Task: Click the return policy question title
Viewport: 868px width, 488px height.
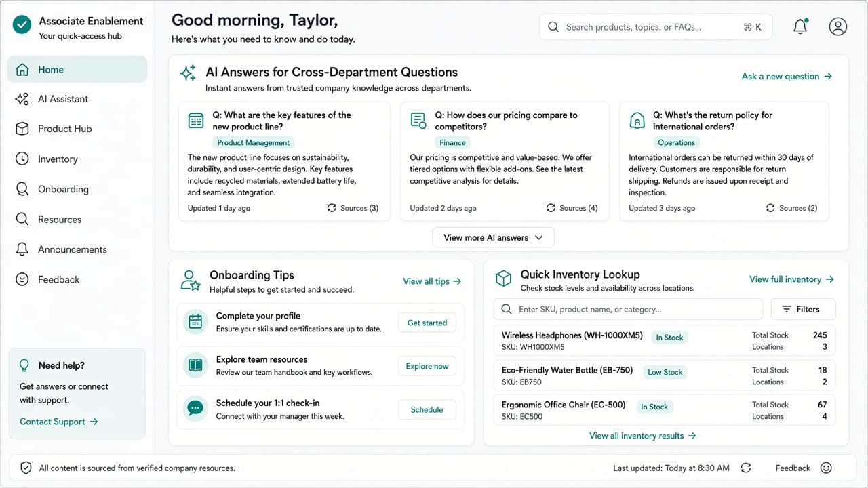Action: [713, 121]
